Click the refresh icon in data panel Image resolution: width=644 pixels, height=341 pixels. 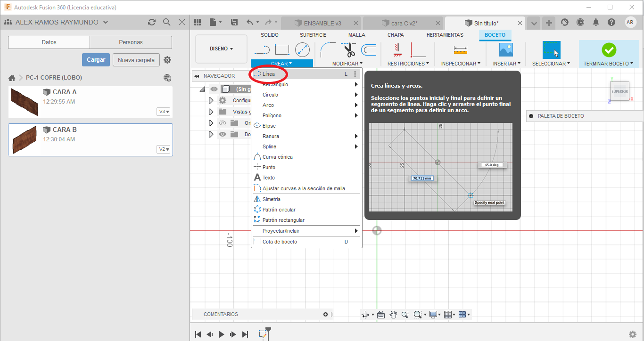click(x=151, y=22)
